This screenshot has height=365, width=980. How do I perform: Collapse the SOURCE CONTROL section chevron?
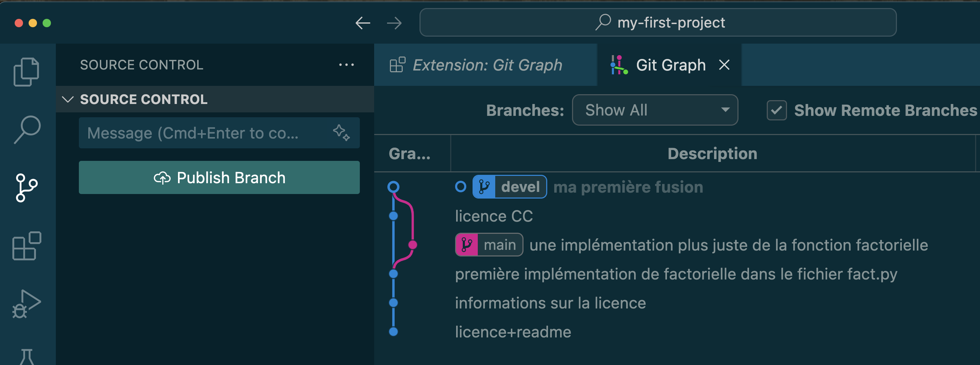point(68,99)
